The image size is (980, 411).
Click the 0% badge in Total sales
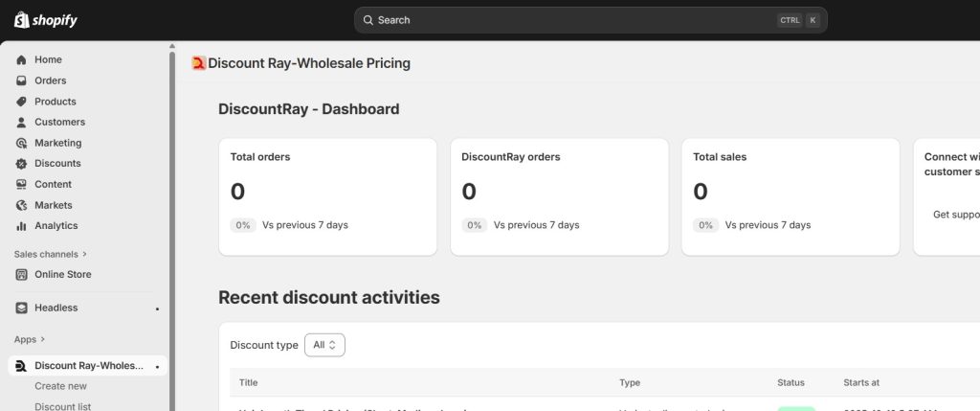coord(705,225)
